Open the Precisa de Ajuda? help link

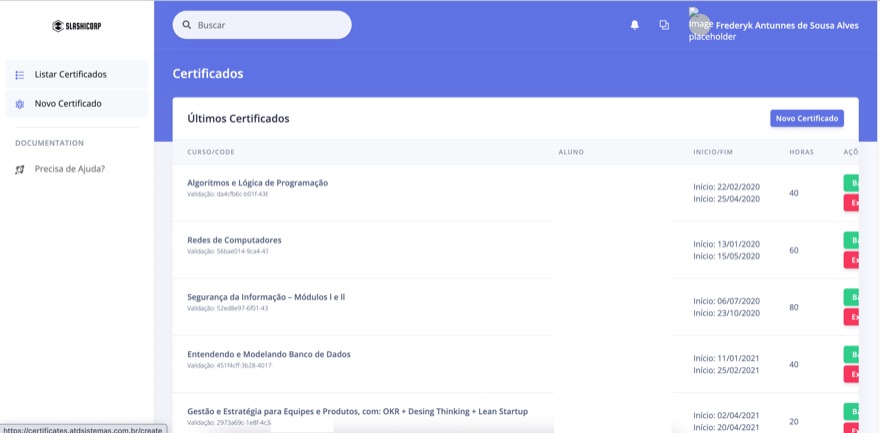click(60, 169)
